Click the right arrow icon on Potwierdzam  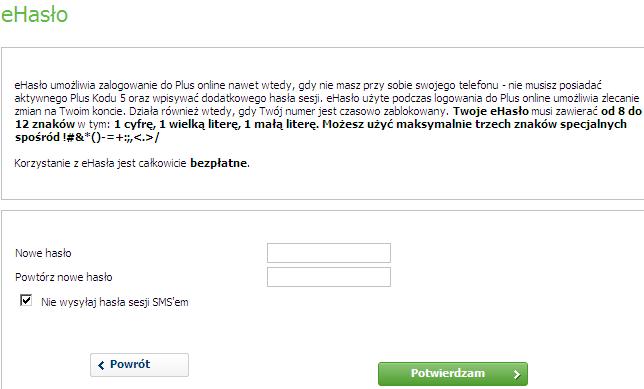[516, 374]
